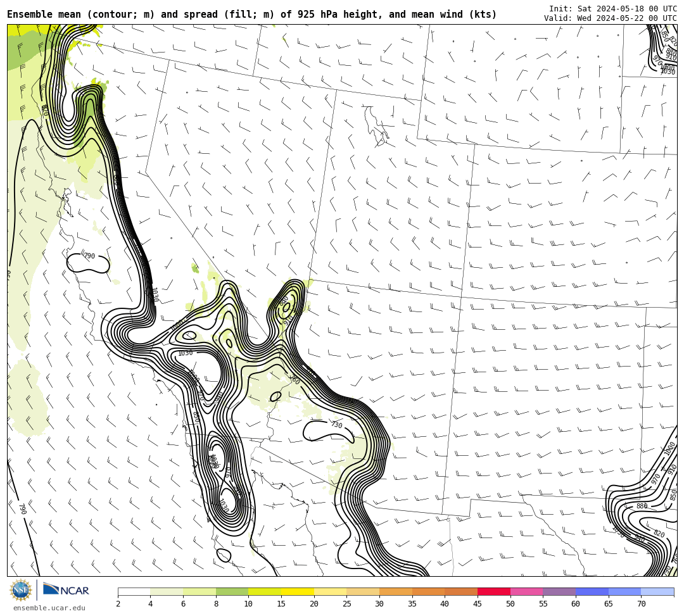Image resolution: width=684 pixels, height=616 pixels.
Task: Click the colorbar tick label 10
Action: (x=249, y=604)
